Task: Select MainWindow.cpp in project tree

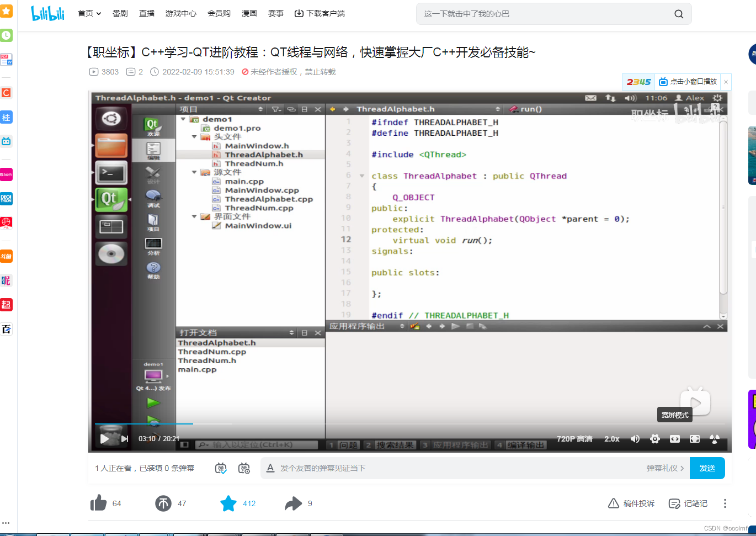Action: (x=262, y=190)
